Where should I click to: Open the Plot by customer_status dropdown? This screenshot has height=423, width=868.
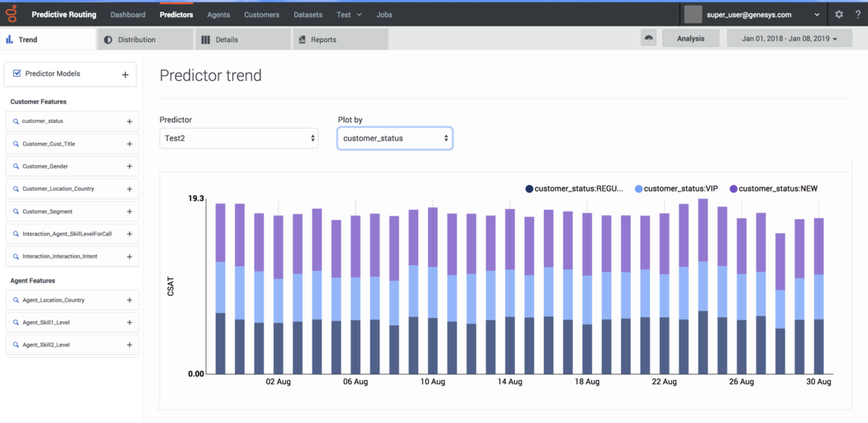coord(394,138)
